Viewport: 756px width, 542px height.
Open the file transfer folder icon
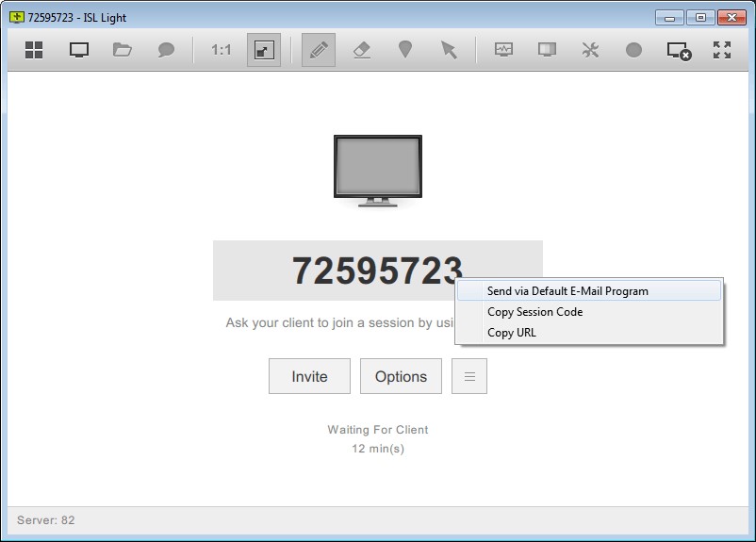[x=123, y=50]
